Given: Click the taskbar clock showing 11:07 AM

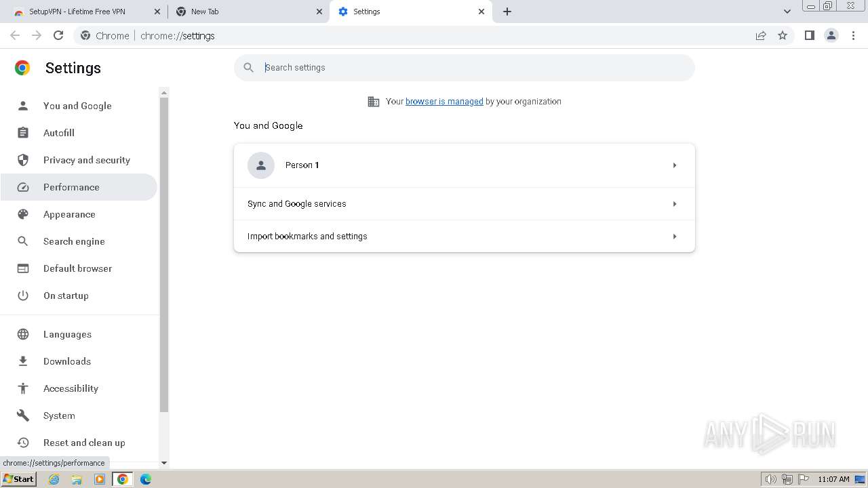Looking at the screenshot, I should [833, 479].
